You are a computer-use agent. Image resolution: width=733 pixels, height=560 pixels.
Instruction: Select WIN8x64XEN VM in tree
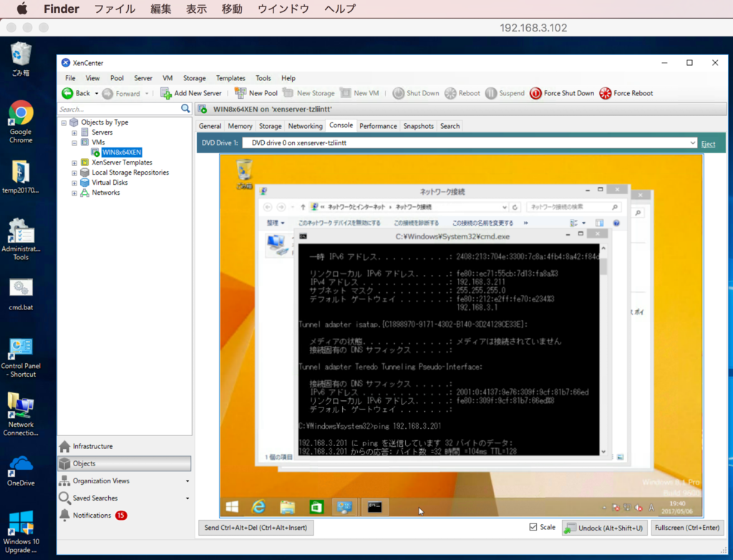[x=122, y=153]
